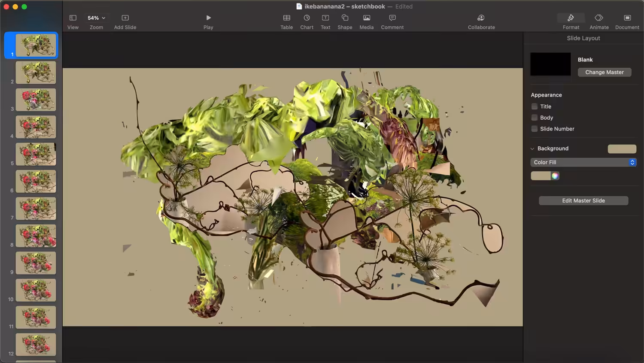The image size is (644, 363).
Task: Open the View sidebar options icon
Action: (x=73, y=18)
